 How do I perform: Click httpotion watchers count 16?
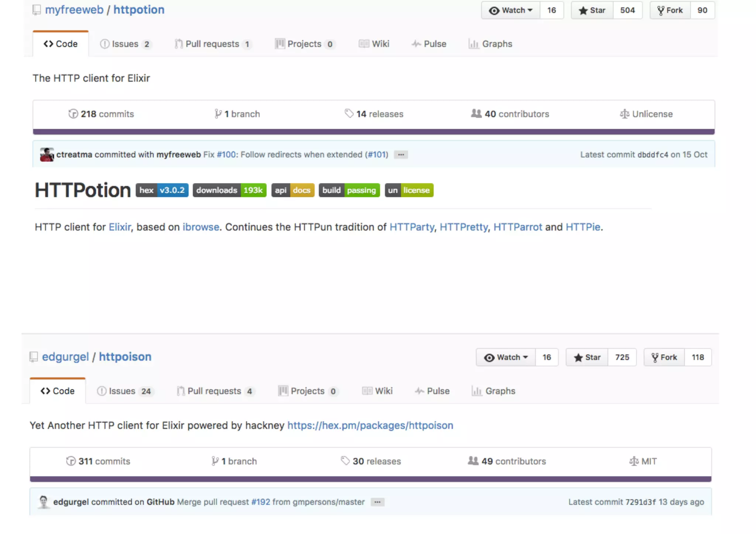[551, 10]
